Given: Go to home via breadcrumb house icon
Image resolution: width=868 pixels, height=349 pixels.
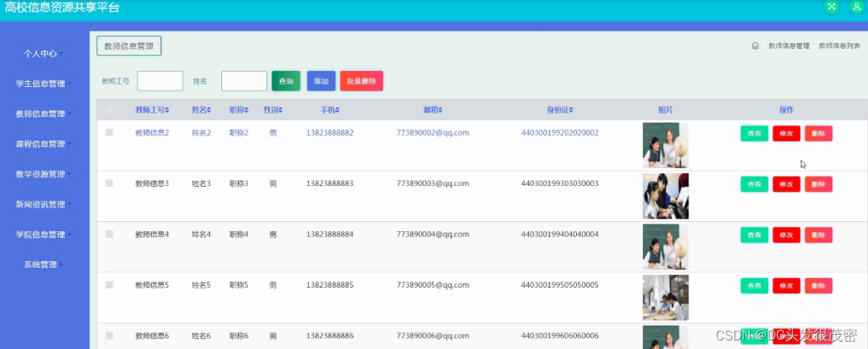Looking at the screenshot, I should [755, 45].
